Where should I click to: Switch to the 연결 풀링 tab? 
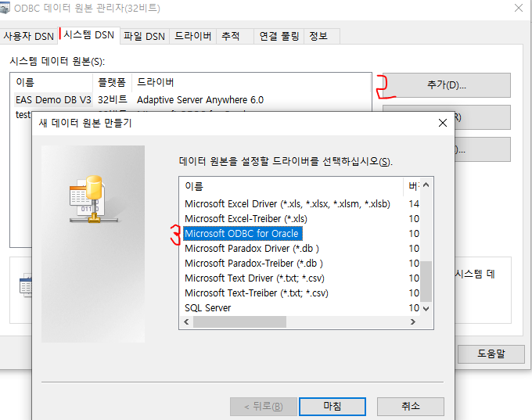tap(279, 36)
